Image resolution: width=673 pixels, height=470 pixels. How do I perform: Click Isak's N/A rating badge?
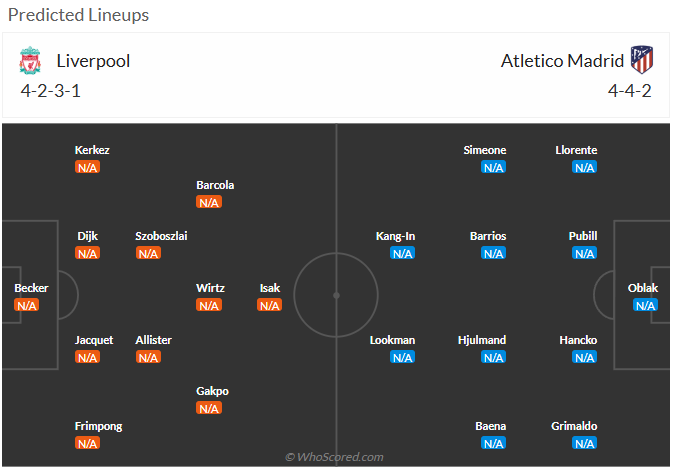point(270,305)
